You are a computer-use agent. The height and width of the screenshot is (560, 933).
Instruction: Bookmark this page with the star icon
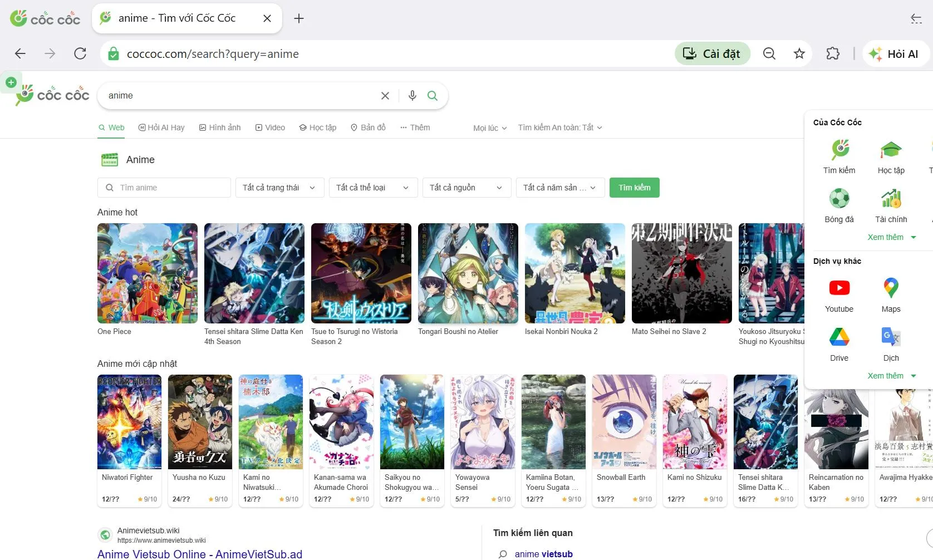coord(799,53)
